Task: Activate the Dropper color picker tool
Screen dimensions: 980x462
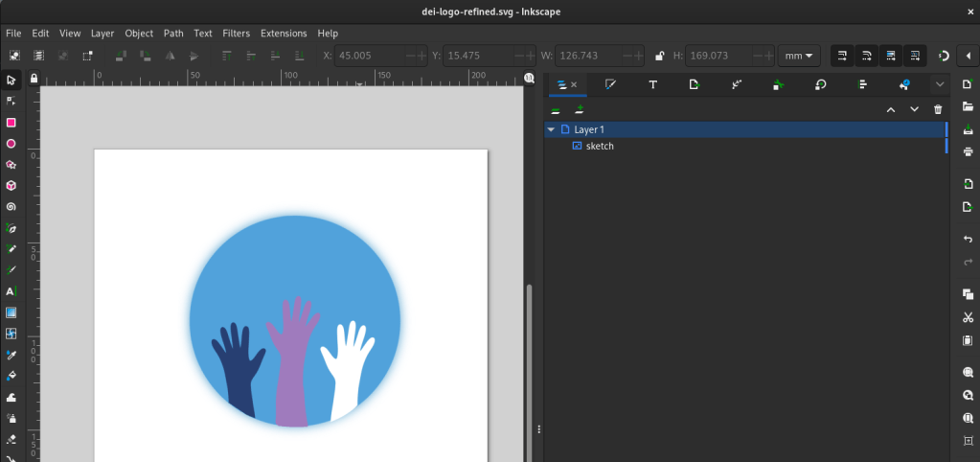Action: pos(11,355)
